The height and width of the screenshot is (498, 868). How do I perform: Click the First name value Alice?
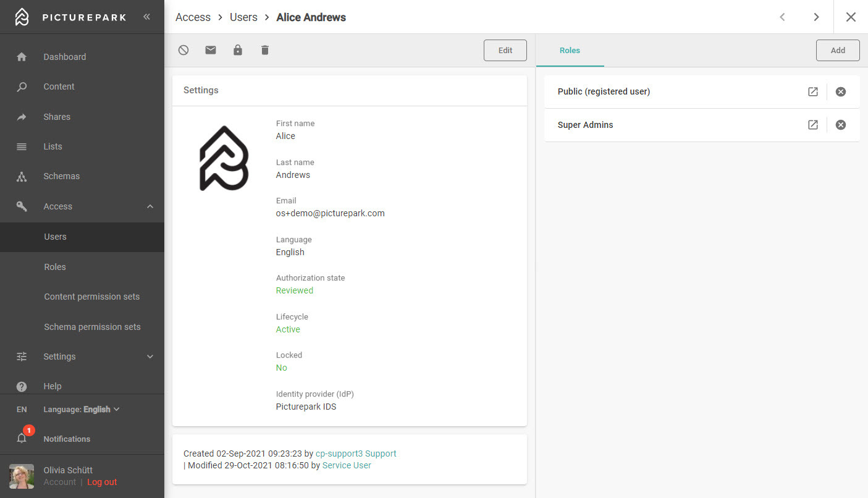coord(285,136)
